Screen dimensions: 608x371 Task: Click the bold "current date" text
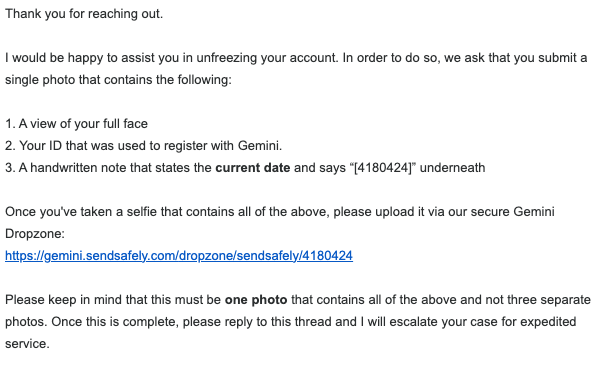[252, 167]
